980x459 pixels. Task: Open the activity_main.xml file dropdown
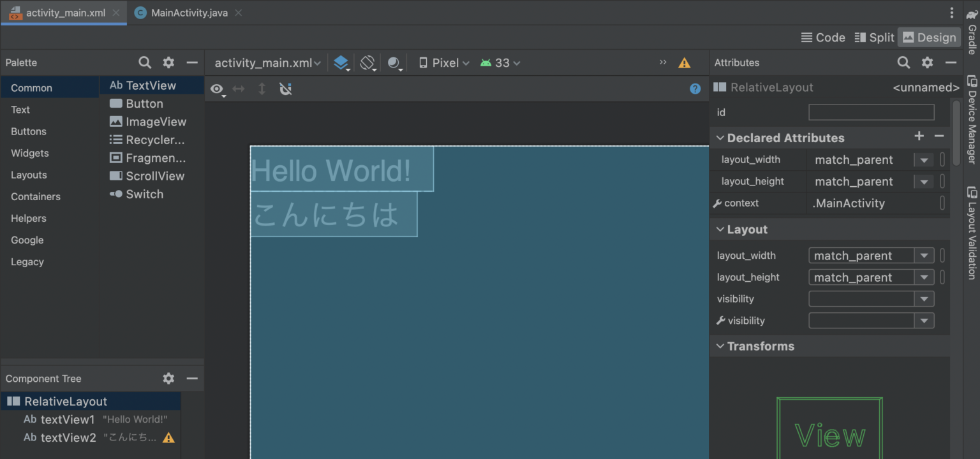[x=268, y=62]
